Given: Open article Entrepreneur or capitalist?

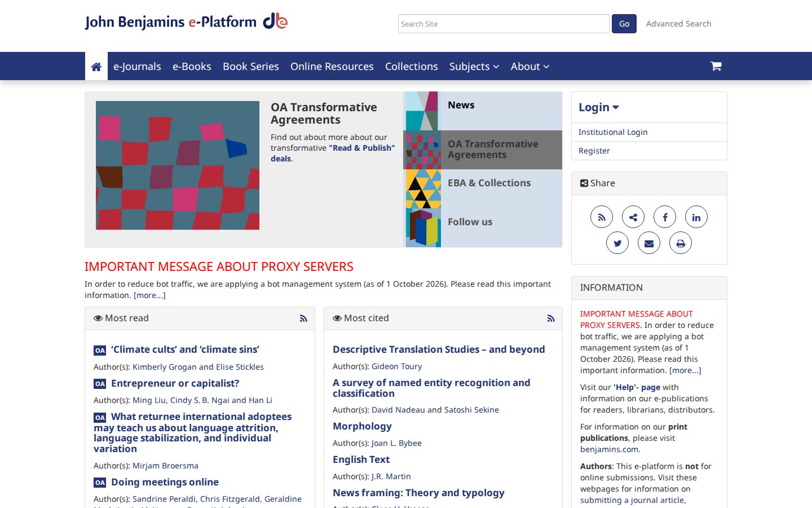Looking at the screenshot, I should point(175,383).
